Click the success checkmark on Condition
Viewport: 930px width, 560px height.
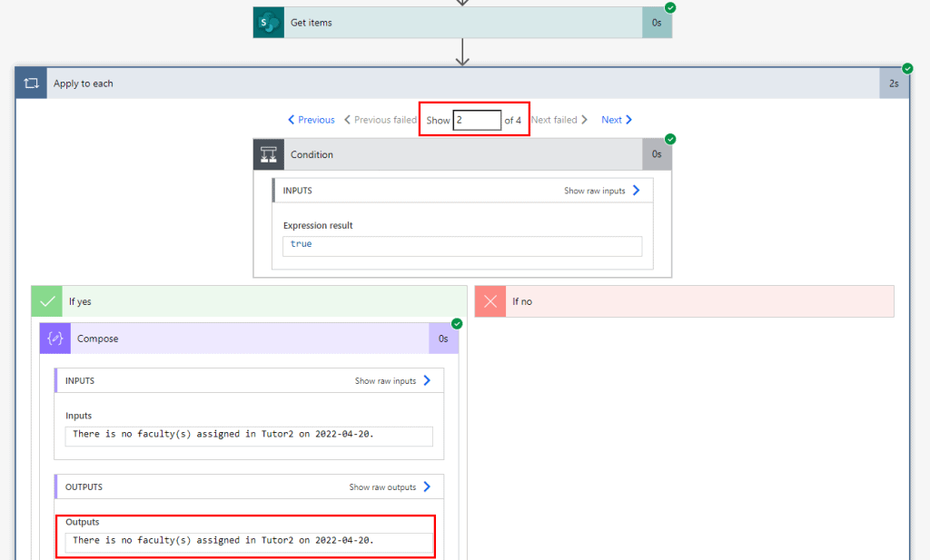(670, 139)
